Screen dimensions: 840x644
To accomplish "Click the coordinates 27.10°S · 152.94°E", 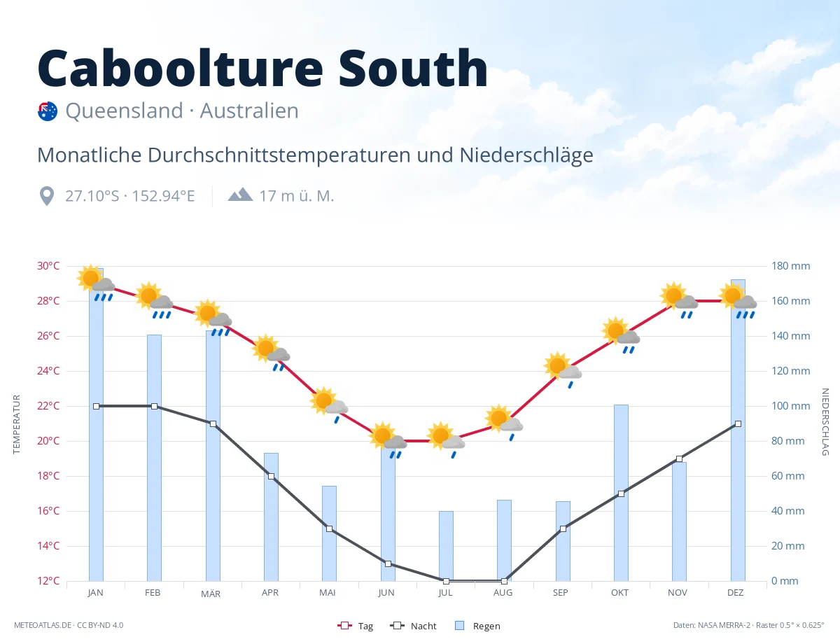I will [130, 196].
